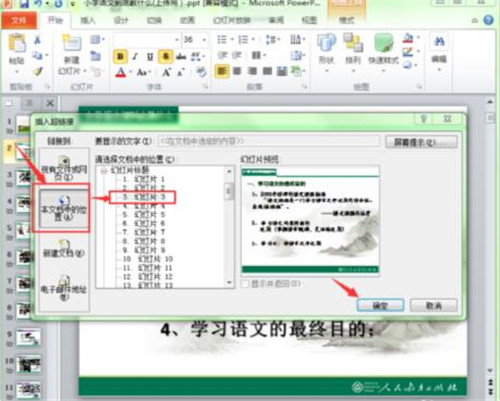Click the New Slide icon
Image resolution: width=500 pixels, height=401 pixels.
71,43
